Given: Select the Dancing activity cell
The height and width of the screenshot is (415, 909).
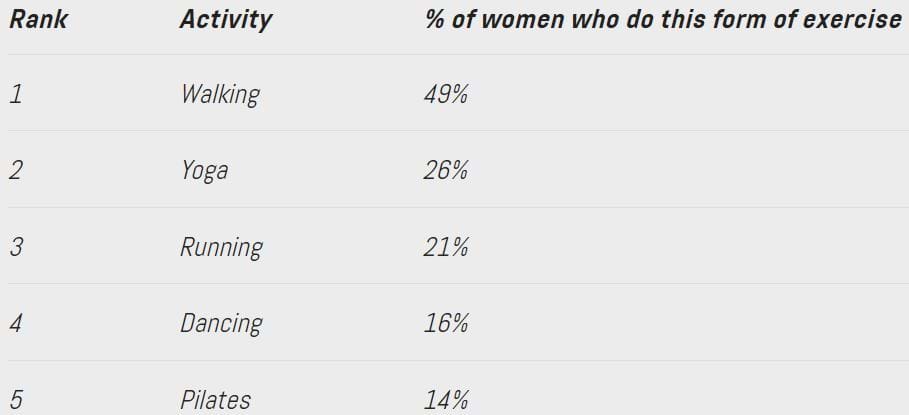Looking at the screenshot, I should [x=221, y=324].
